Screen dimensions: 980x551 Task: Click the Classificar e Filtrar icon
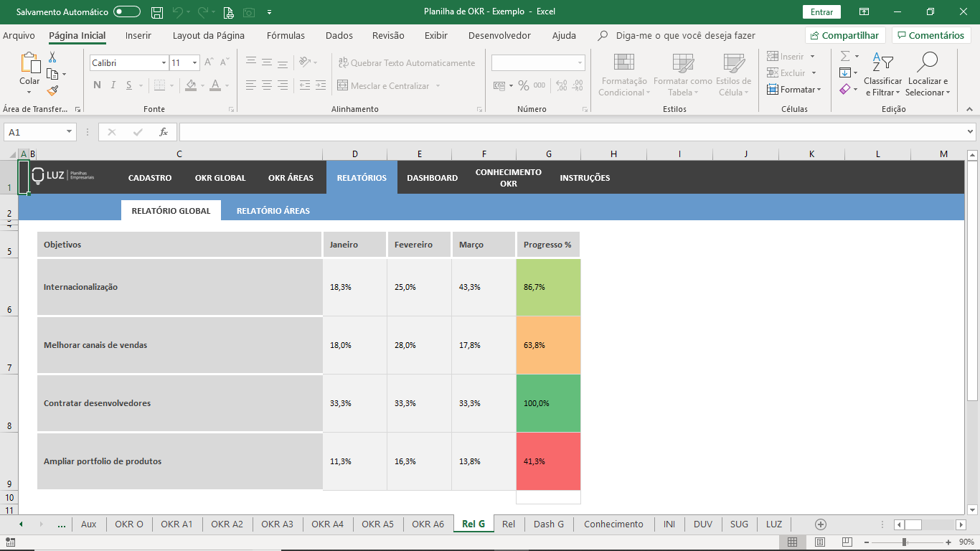click(x=882, y=62)
